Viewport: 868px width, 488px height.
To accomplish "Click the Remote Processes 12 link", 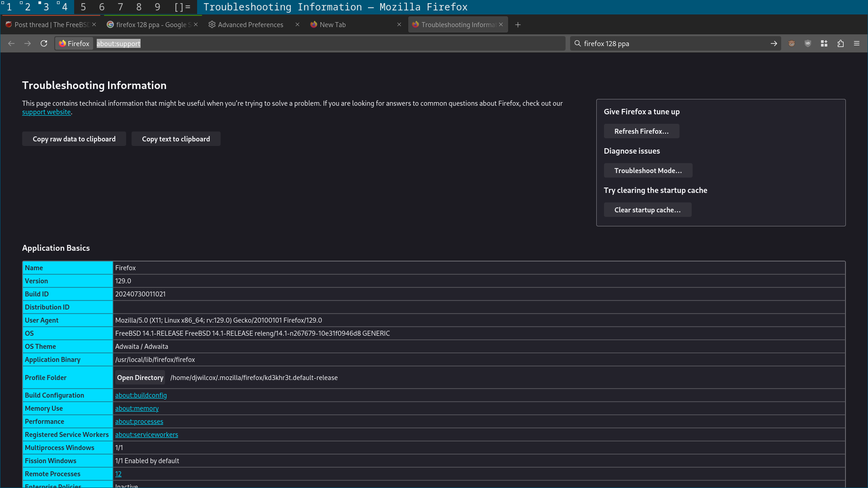I will [x=118, y=474].
